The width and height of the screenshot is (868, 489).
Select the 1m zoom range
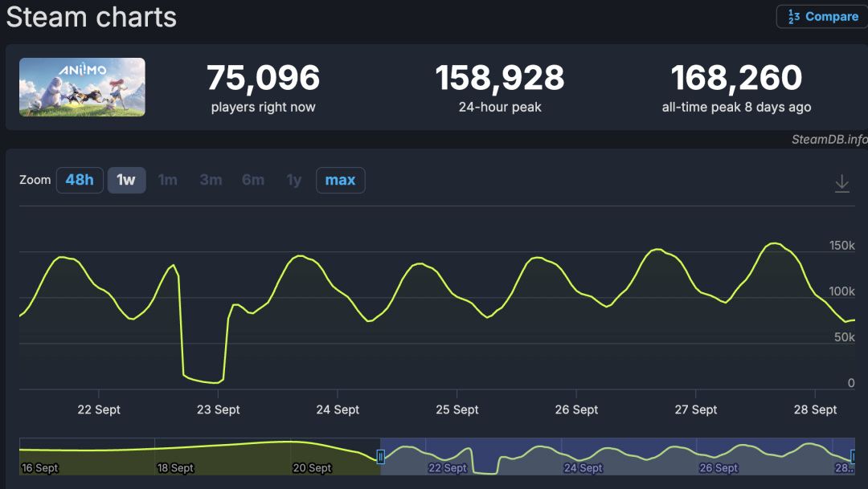pos(168,180)
